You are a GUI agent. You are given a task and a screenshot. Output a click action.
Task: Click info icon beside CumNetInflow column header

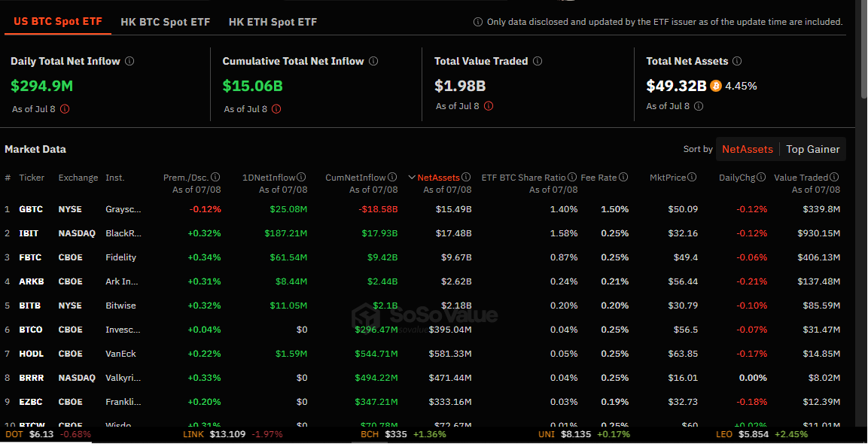tap(392, 177)
